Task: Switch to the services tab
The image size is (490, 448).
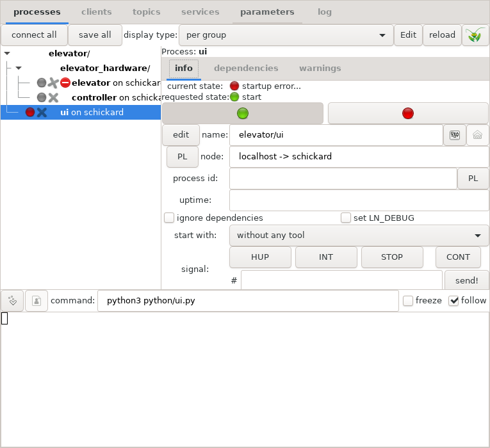Action: tap(200, 12)
